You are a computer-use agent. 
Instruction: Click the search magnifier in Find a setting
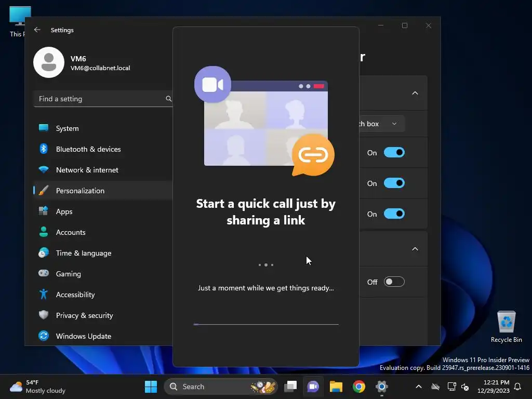(168, 99)
